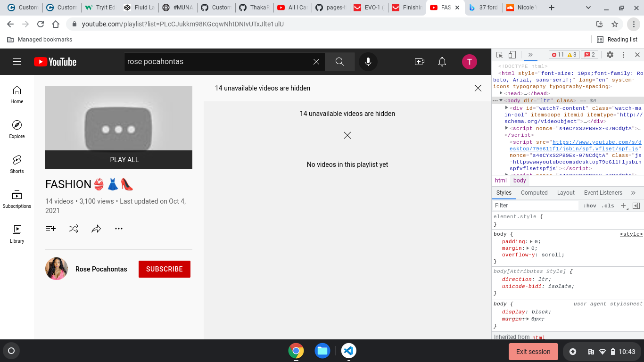Open the Rose Pocahontas channel name link

101,269
